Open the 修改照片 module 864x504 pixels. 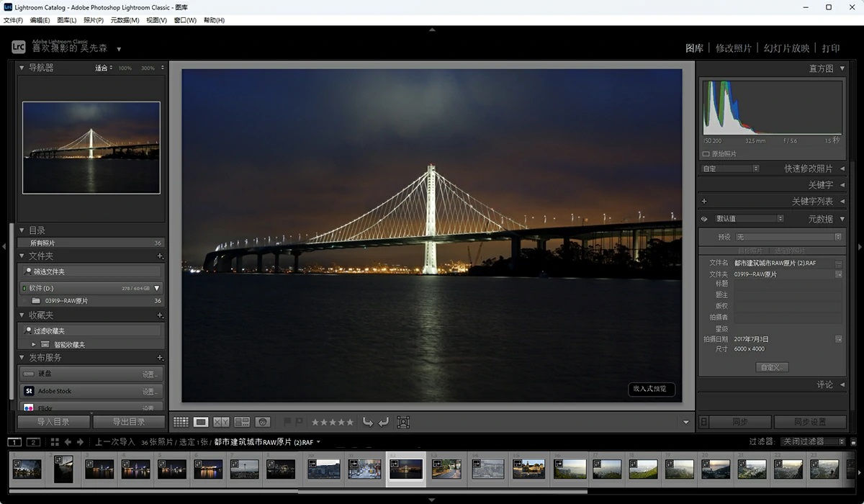[733, 48]
